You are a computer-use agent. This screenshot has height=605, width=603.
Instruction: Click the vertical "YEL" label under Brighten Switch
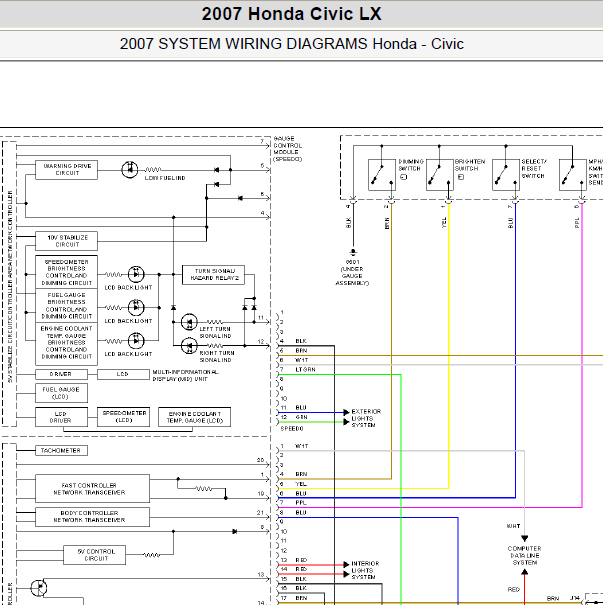click(x=444, y=223)
